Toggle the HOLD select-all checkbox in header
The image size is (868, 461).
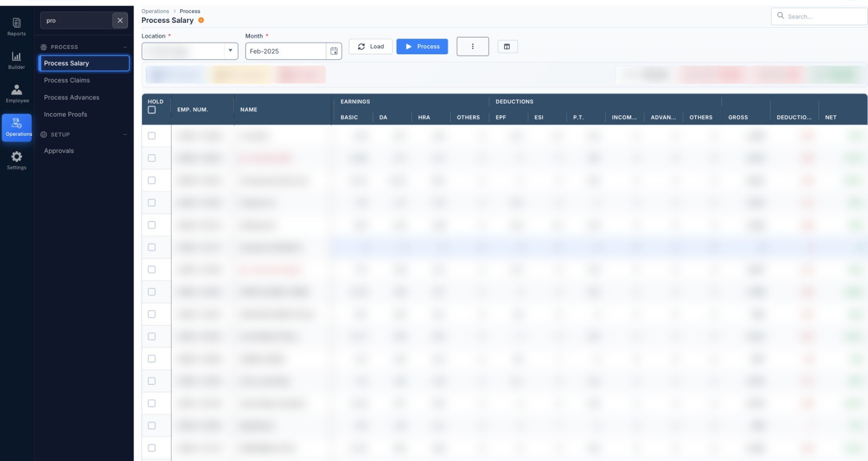point(152,110)
